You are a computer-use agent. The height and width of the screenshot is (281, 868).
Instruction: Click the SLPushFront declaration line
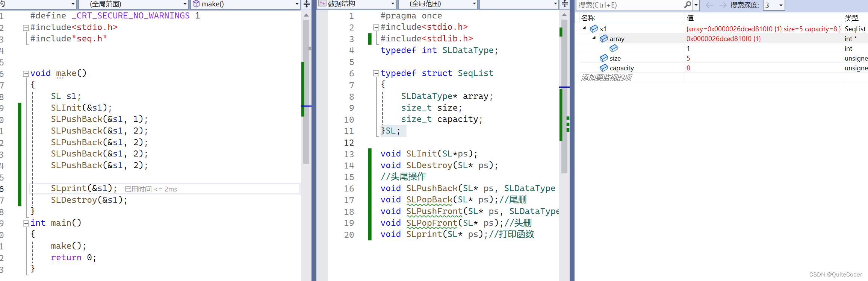(469, 211)
